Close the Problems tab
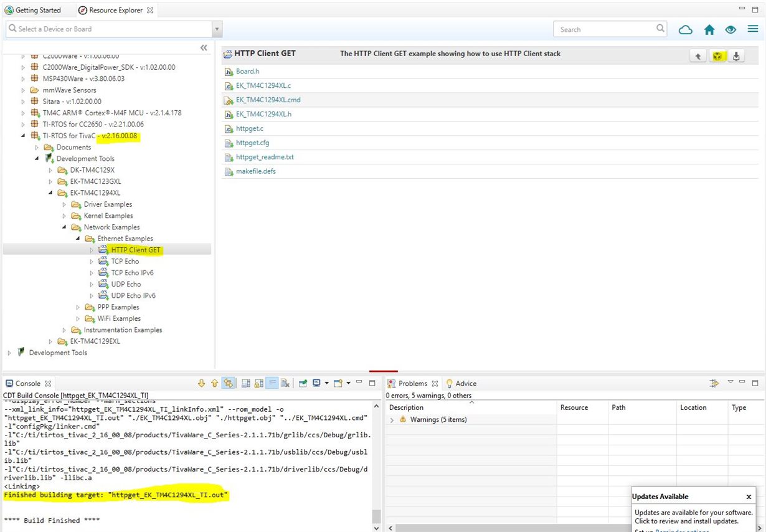Viewport: 766px width, 532px height. coord(435,383)
